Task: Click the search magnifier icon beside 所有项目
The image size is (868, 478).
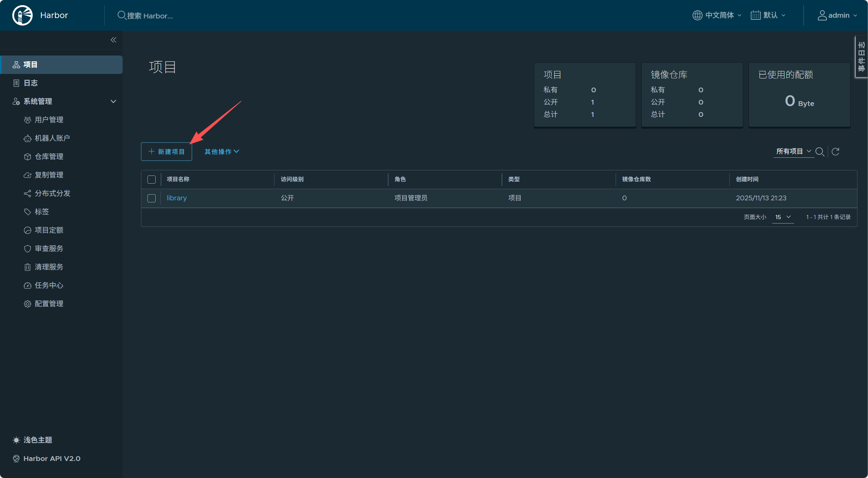Action: [x=820, y=152]
